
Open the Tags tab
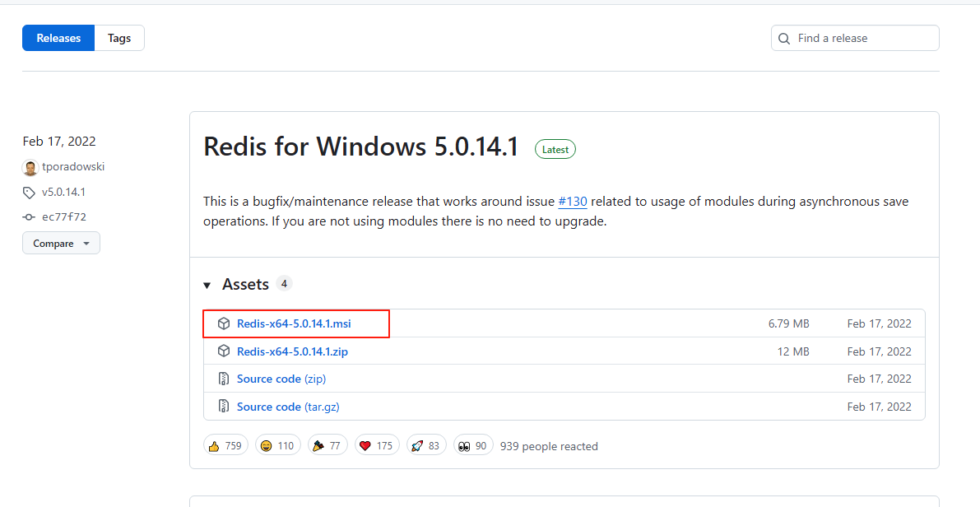[119, 38]
